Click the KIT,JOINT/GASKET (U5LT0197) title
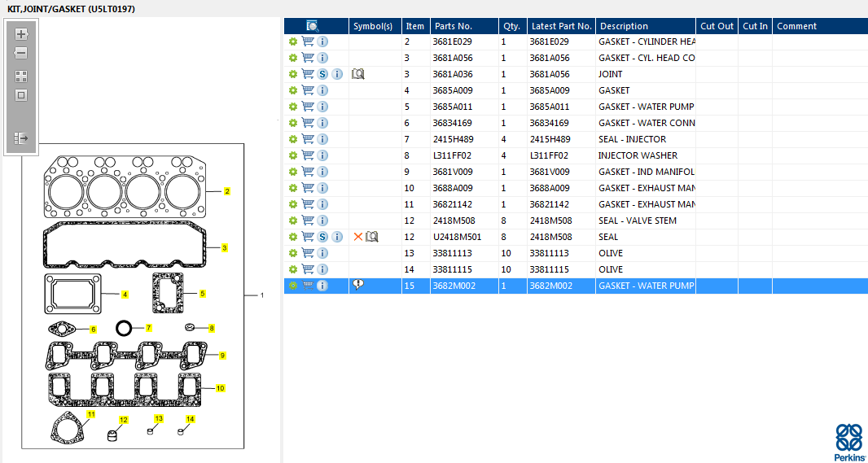 coord(71,9)
